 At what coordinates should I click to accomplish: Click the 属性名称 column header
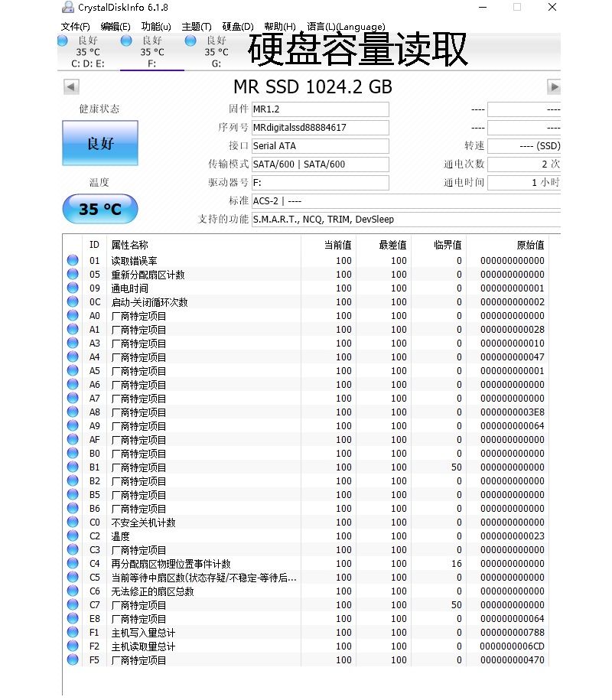click(203, 245)
